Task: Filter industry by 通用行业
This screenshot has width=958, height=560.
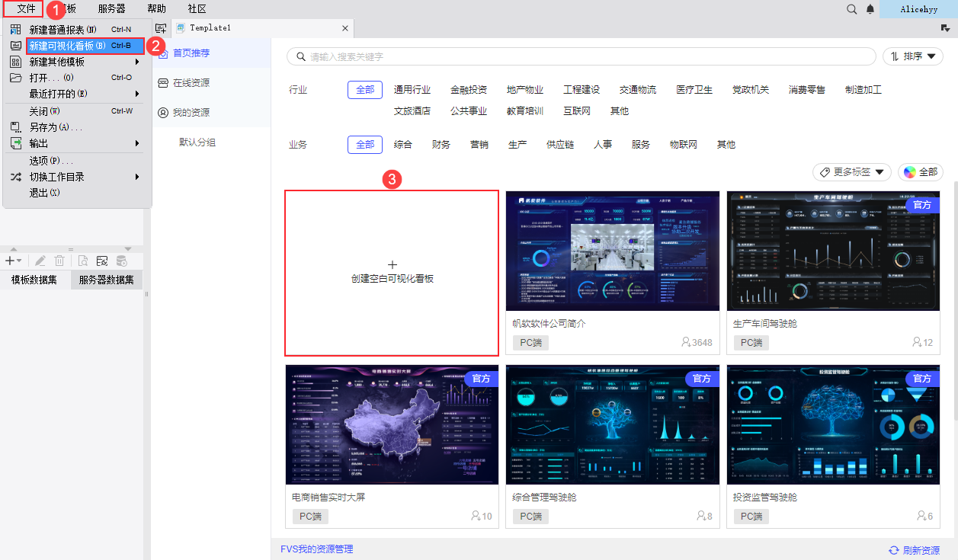Action: pos(412,89)
